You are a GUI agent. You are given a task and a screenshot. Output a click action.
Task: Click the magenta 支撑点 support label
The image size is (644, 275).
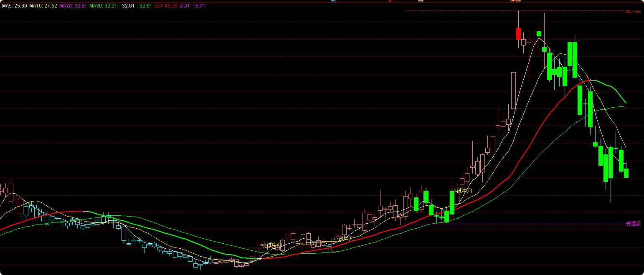click(x=633, y=224)
